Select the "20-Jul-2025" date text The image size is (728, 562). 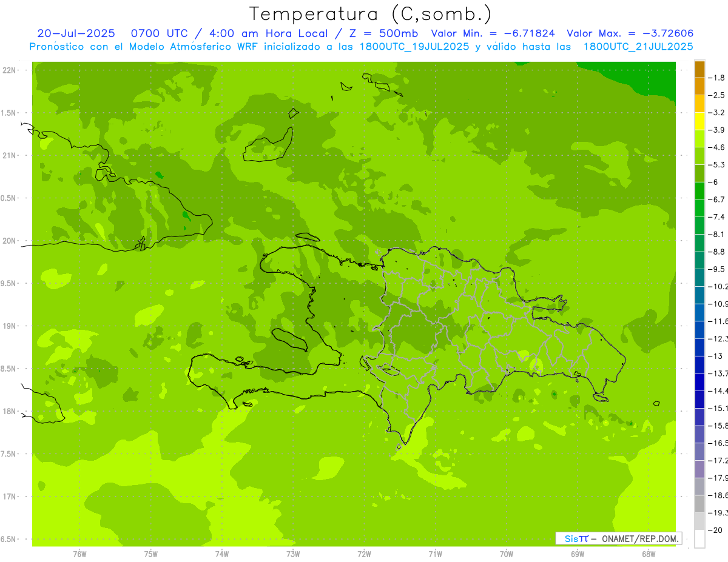tap(76, 33)
